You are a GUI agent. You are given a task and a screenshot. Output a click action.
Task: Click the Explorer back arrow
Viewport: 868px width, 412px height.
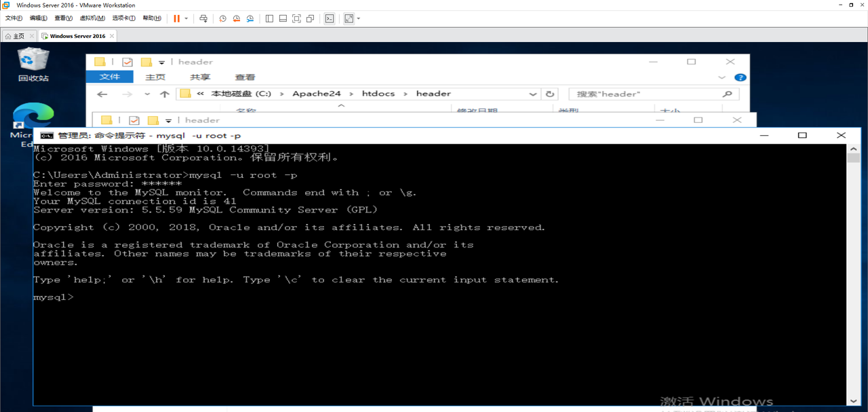point(102,94)
